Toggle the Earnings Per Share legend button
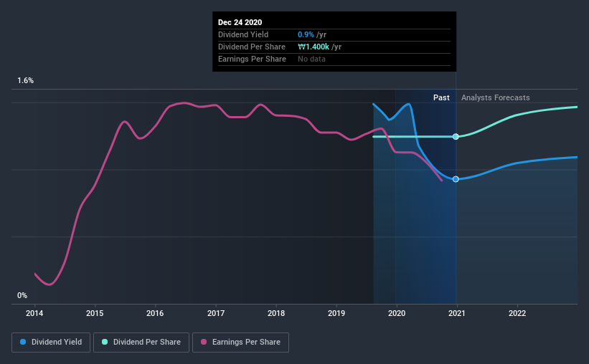The width and height of the screenshot is (589, 364). pos(241,343)
